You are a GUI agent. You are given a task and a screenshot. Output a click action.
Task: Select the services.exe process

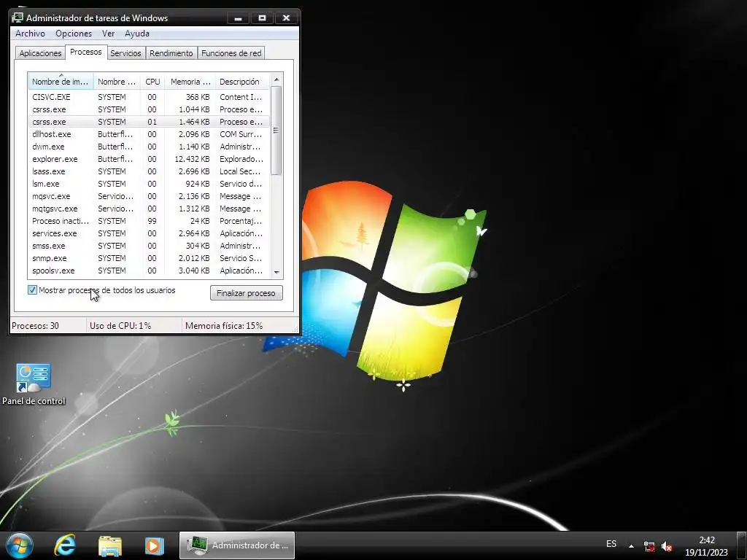149,233
